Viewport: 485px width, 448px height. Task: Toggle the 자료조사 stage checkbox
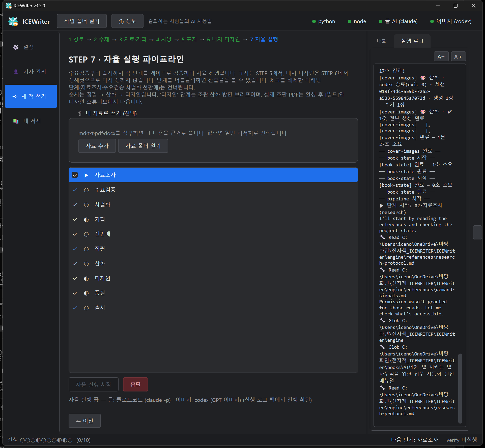point(75,175)
